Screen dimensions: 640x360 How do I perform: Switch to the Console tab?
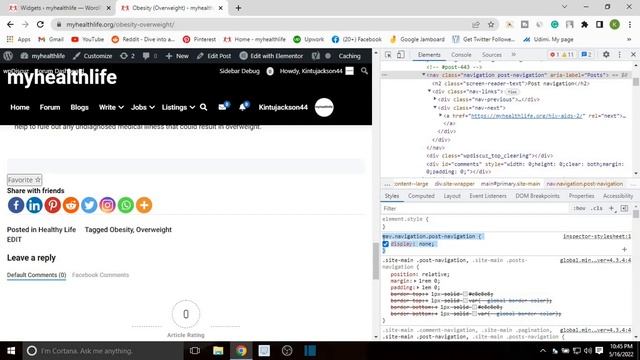(x=461, y=55)
